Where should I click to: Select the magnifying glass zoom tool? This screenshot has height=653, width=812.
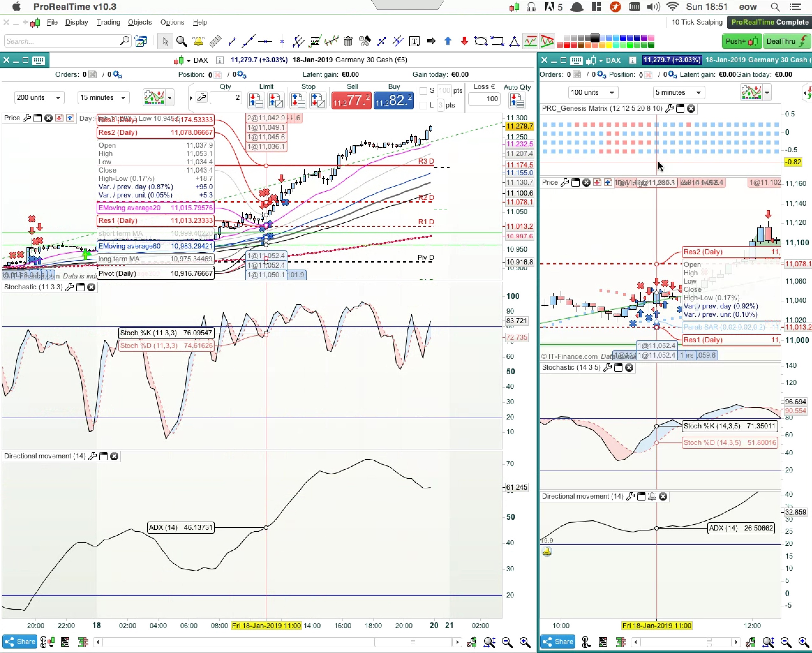click(182, 41)
